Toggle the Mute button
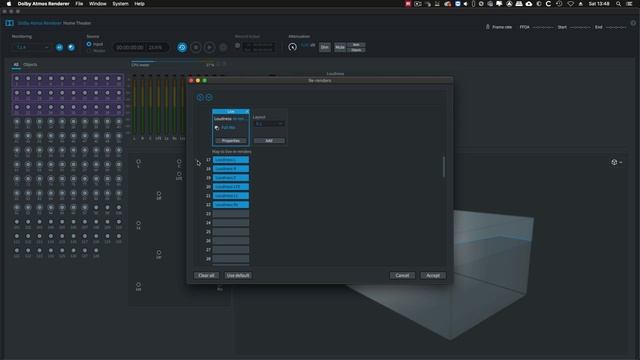 (x=340, y=47)
